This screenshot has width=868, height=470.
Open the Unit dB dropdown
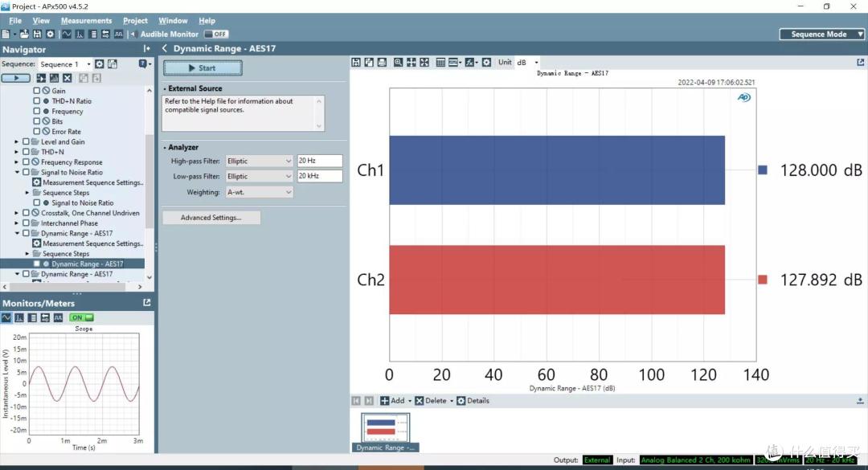click(536, 63)
